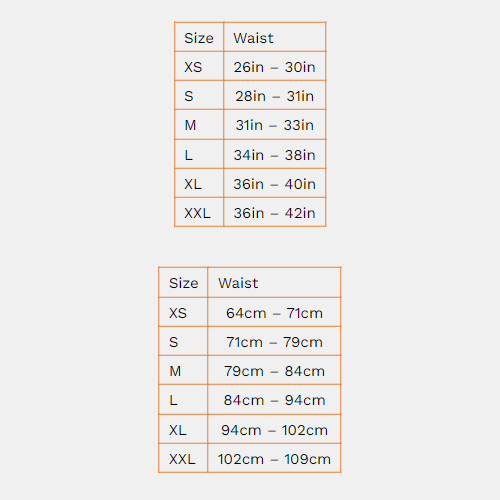500x500 pixels.
Task: Click the Waist header in inches table
Action: tap(253, 38)
